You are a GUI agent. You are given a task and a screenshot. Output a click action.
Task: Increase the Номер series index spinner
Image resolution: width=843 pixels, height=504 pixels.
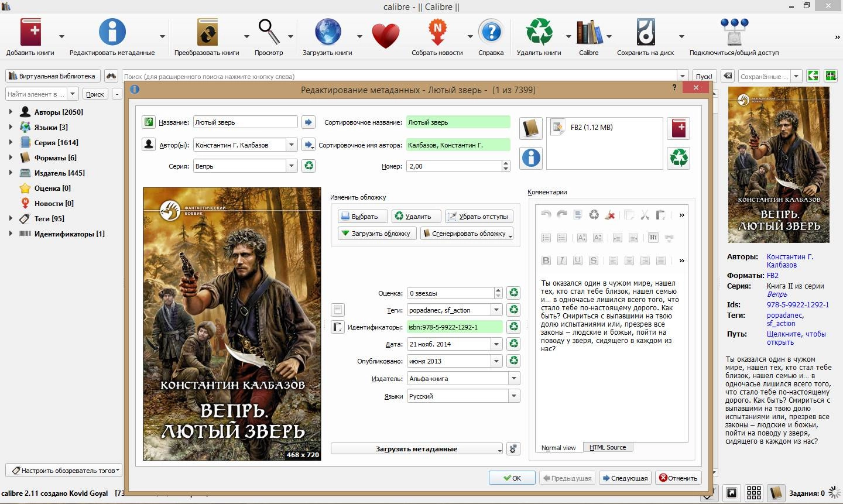(x=506, y=163)
